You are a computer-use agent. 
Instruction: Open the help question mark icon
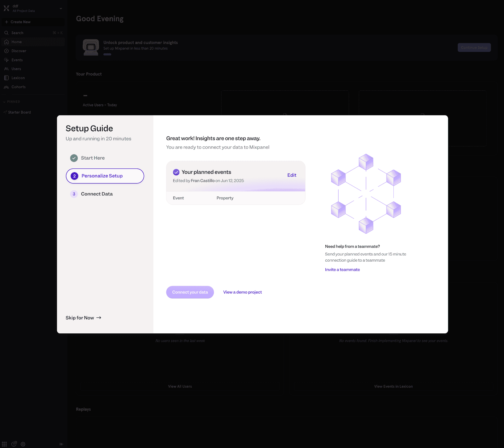(x=14, y=444)
